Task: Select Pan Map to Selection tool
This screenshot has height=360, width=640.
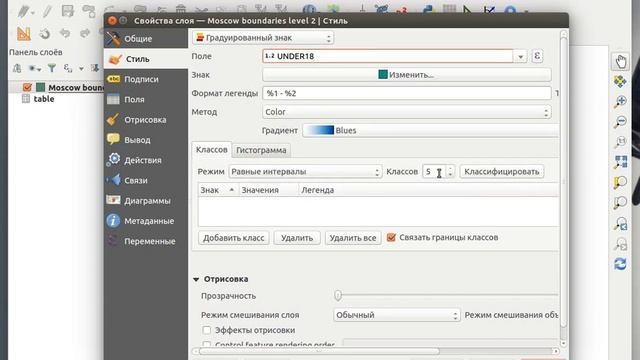Action: click(x=620, y=82)
